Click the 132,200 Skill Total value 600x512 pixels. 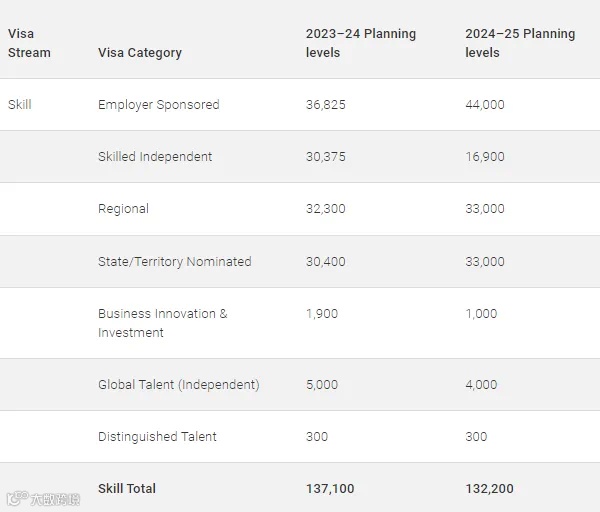tap(490, 489)
